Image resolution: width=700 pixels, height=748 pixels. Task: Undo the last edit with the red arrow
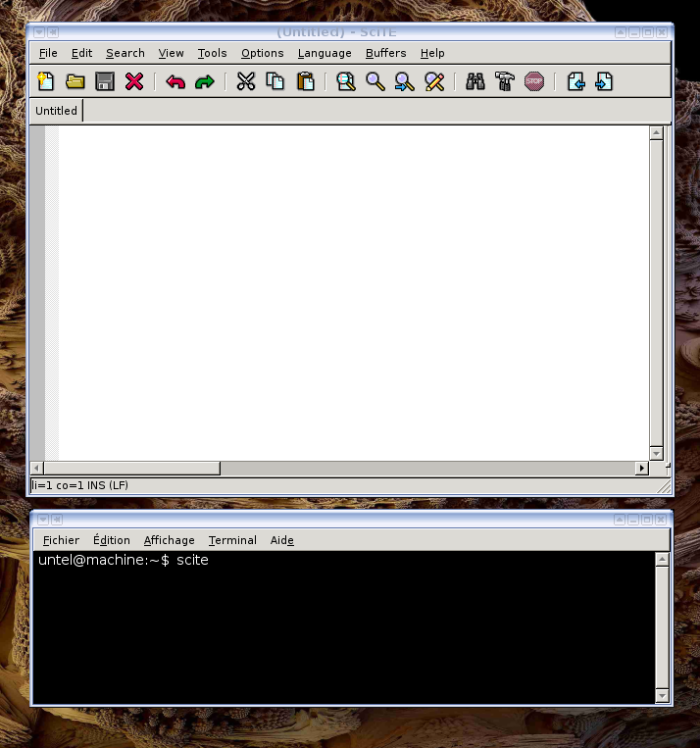[x=175, y=82]
